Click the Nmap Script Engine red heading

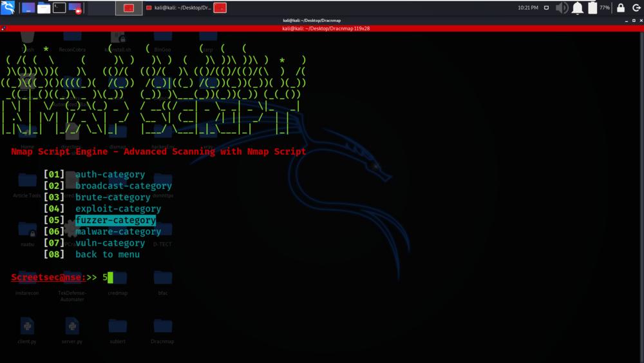click(x=158, y=152)
